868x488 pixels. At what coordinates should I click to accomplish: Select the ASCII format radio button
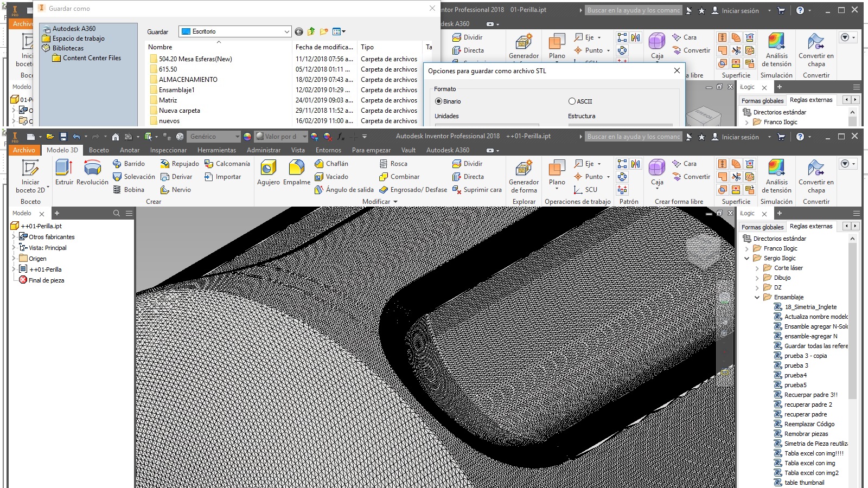point(572,101)
